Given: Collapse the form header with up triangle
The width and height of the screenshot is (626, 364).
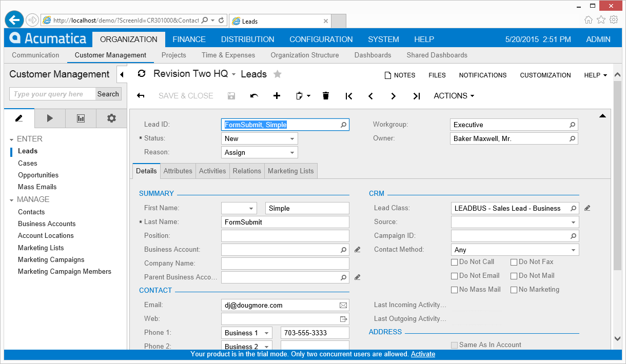Looking at the screenshot, I should [x=603, y=116].
